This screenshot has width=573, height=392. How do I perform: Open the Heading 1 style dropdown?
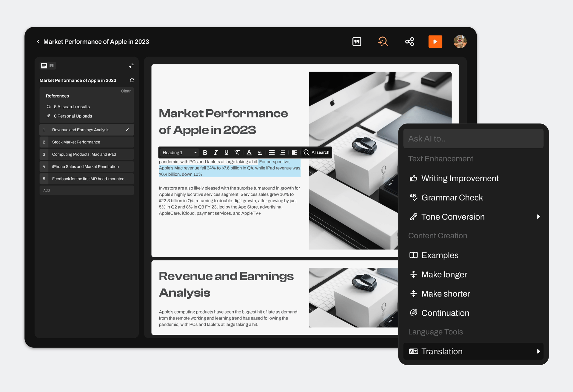[179, 152]
